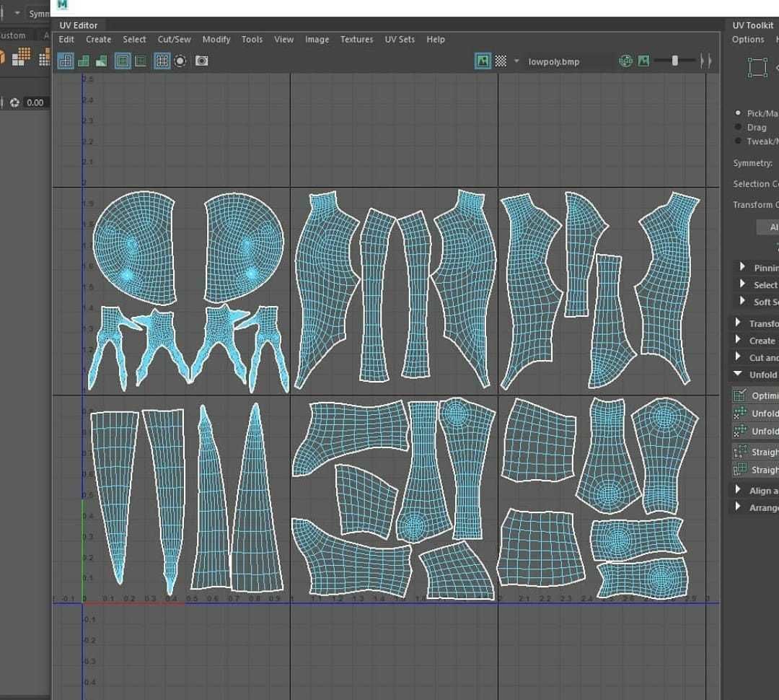Click the Maya logo icon
Screen dimensions: 779x700
[x=63, y=4]
